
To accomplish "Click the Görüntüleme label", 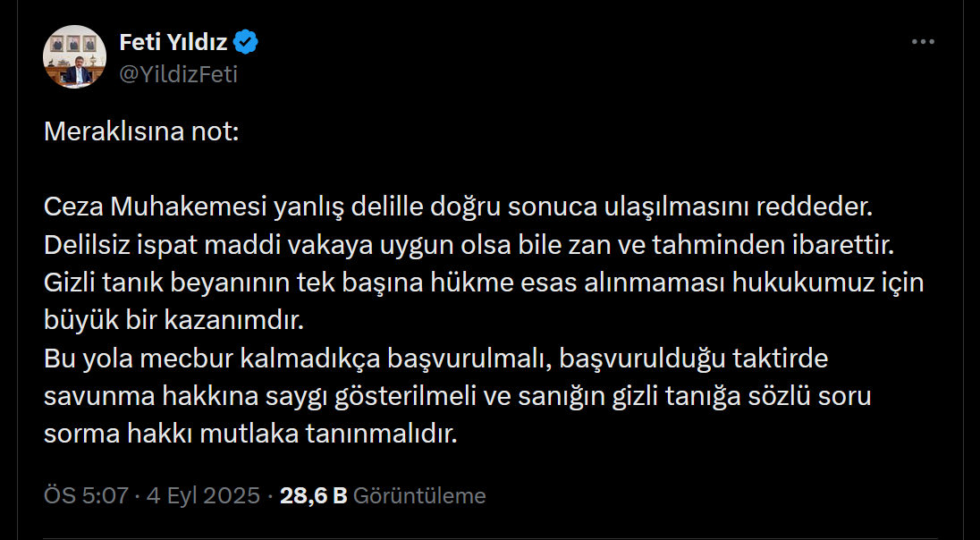I will pos(419,496).
